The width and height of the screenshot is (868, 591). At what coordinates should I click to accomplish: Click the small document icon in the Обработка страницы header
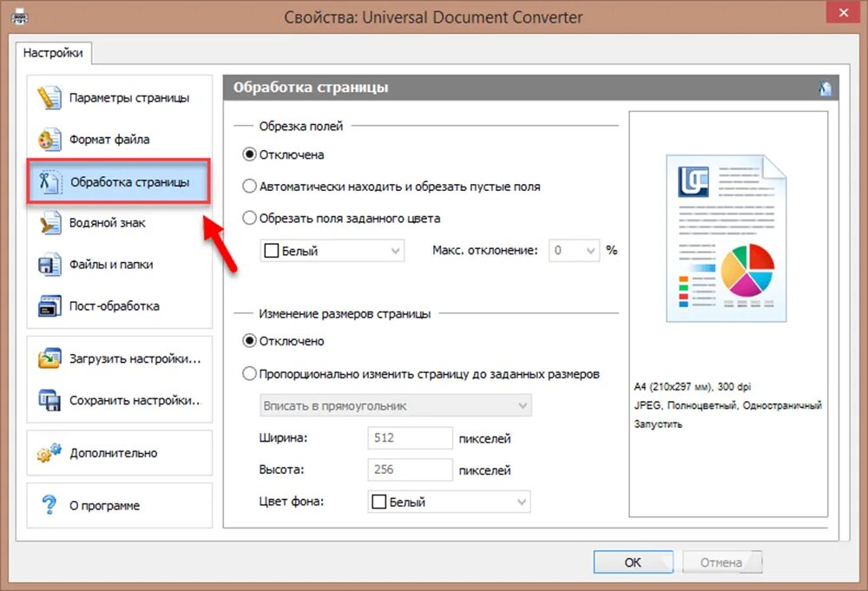tap(825, 88)
